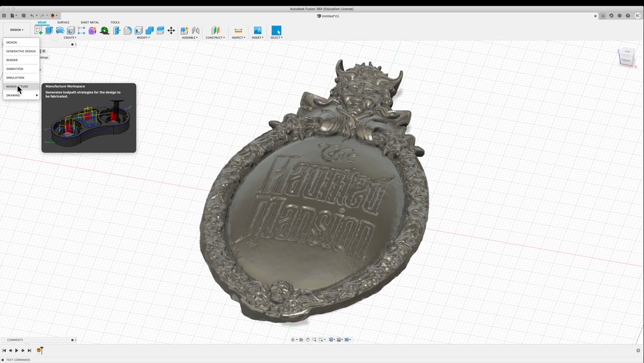
Task: Click the Insert image icon
Action: click(x=258, y=30)
